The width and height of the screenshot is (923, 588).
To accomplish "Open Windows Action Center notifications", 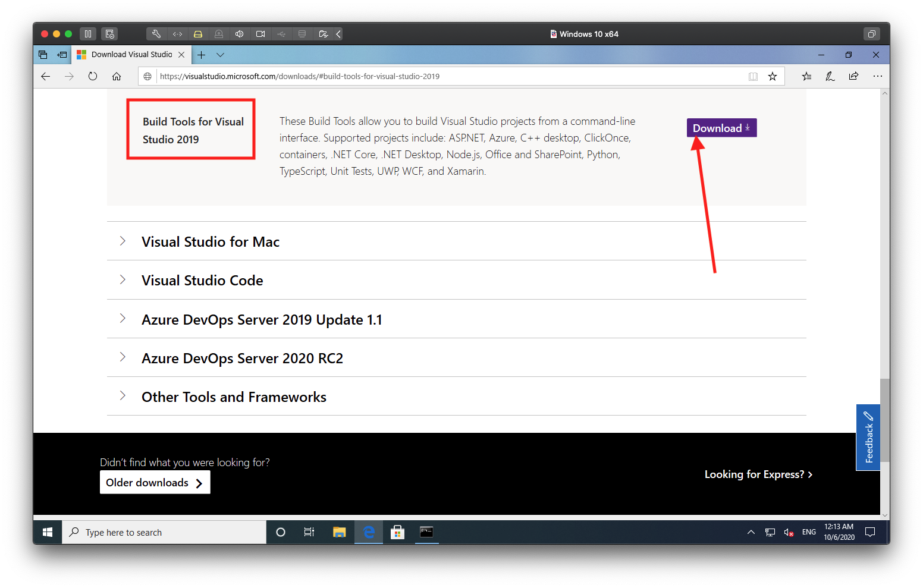I will click(870, 532).
